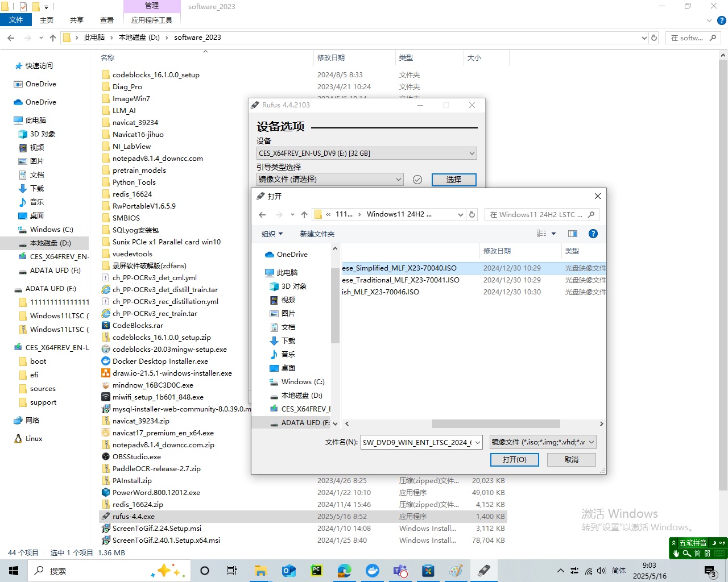This screenshot has height=582, width=728.
Task: Select 快速访问 in Explorer sidebar
Action: pyautogui.click(x=39, y=66)
